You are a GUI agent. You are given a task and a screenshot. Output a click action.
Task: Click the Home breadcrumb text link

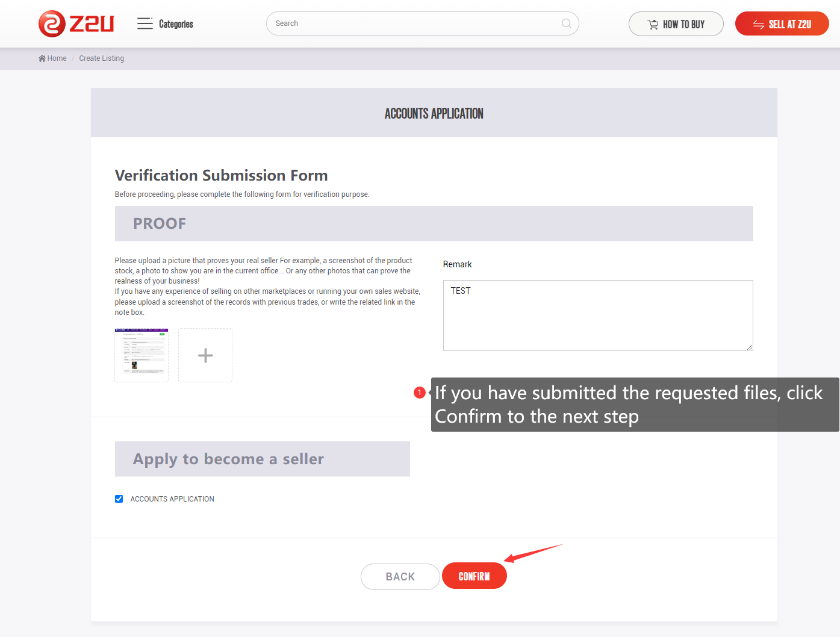point(57,58)
